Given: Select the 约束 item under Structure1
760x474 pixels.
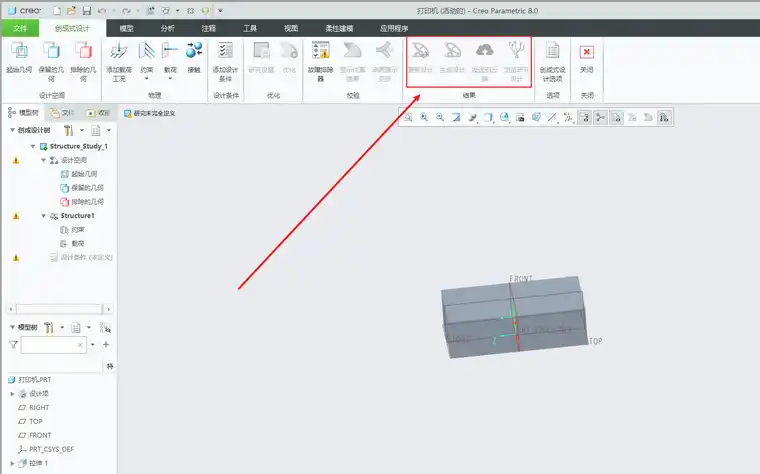Looking at the screenshot, I should pos(72,230).
